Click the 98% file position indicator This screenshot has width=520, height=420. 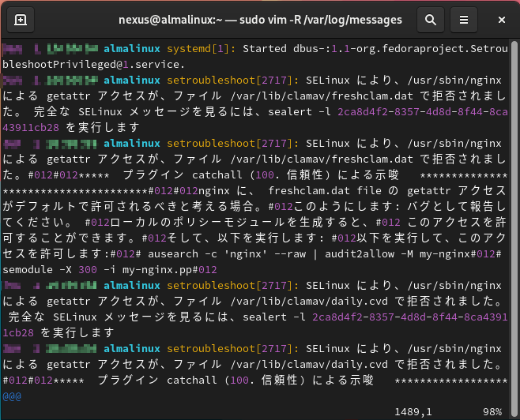tap(492, 411)
